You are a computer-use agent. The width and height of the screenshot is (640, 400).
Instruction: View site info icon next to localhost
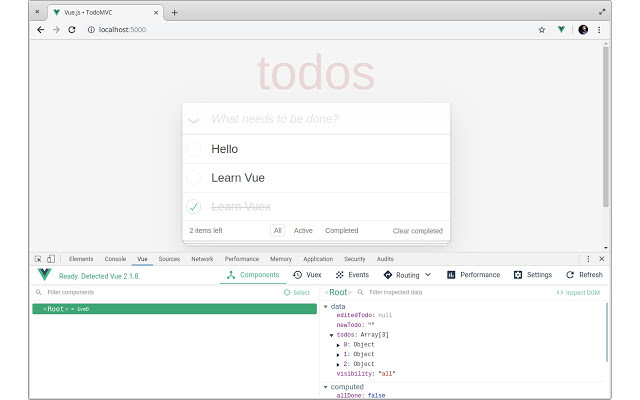pos(91,29)
